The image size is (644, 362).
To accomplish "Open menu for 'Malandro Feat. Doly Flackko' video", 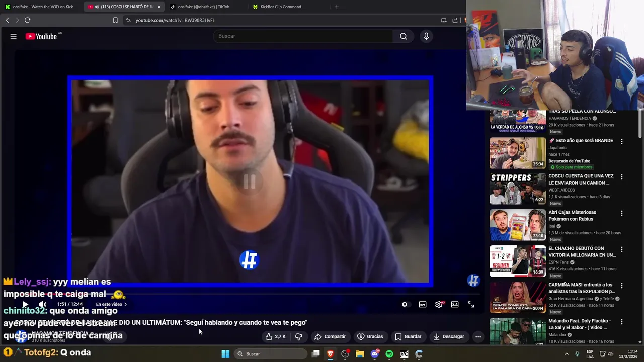I will (x=622, y=322).
